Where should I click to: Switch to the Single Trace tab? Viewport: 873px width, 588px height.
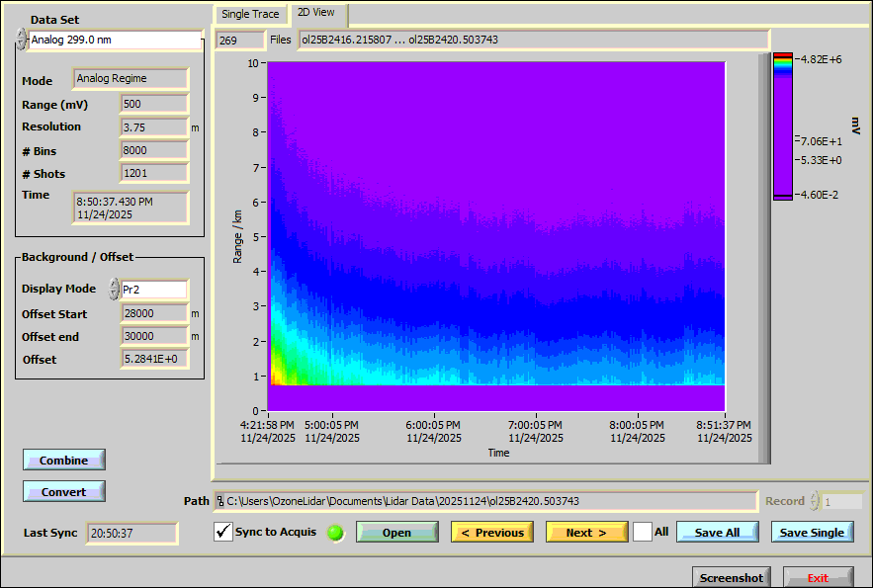tap(250, 14)
